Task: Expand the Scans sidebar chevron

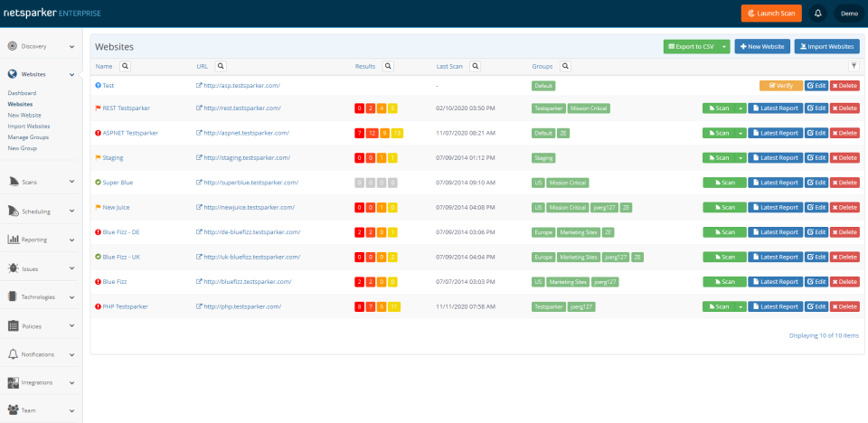Action: point(72,181)
